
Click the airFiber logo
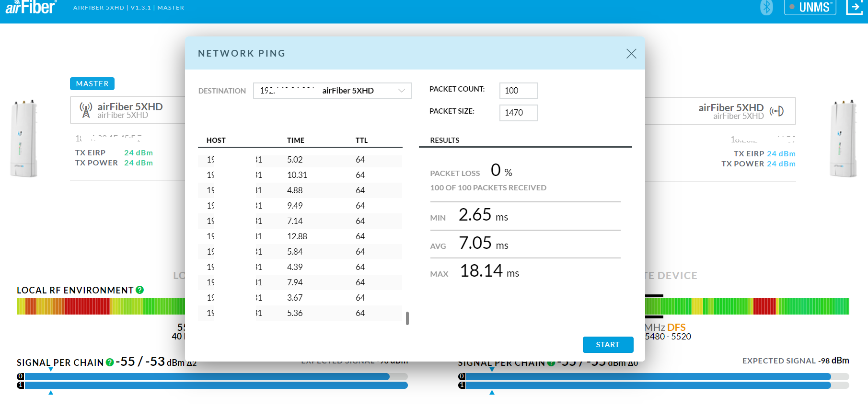[x=31, y=7]
